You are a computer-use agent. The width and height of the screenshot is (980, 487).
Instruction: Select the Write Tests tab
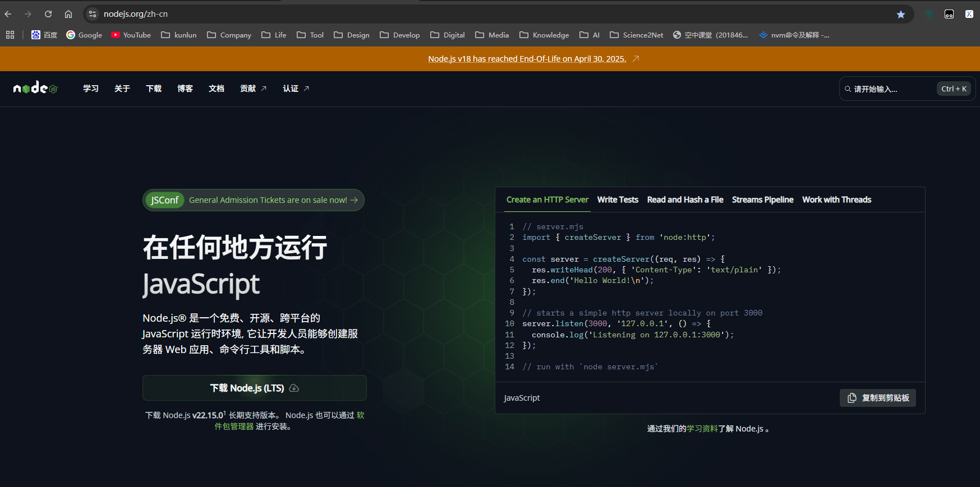pos(618,200)
